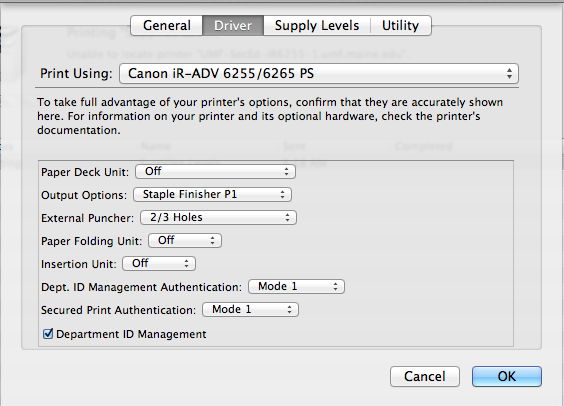
Task: Open Secured Print Authentication mode dropdown
Action: coord(250,310)
